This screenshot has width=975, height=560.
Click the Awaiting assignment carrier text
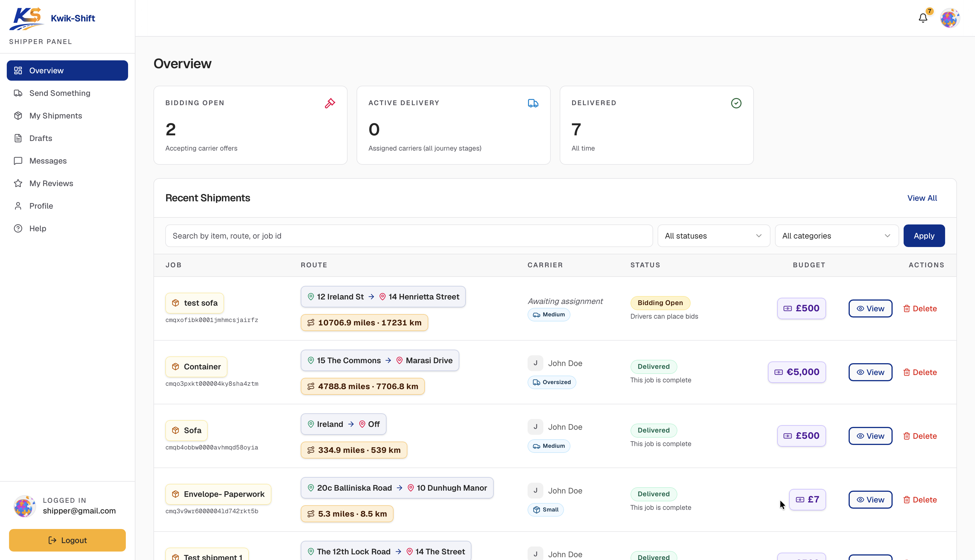pyautogui.click(x=565, y=301)
